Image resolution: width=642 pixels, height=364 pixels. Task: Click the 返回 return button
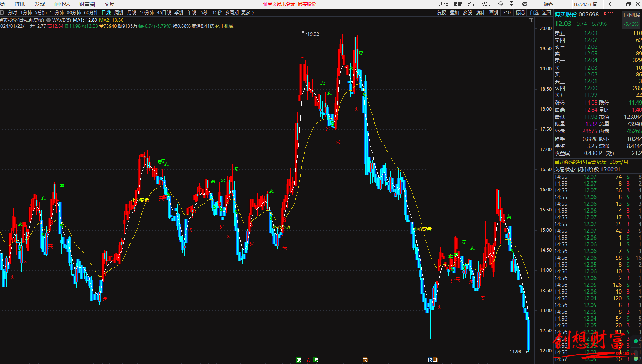(547, 13)
